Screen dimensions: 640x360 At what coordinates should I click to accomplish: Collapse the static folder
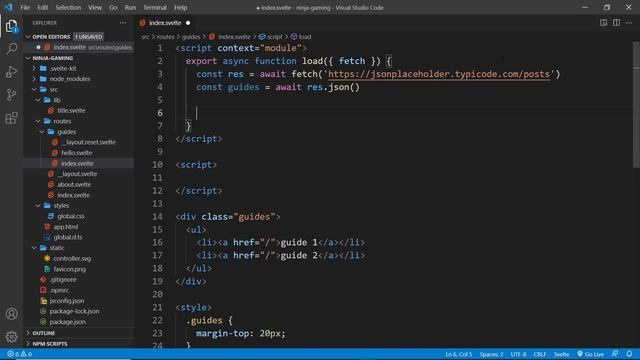57,248
